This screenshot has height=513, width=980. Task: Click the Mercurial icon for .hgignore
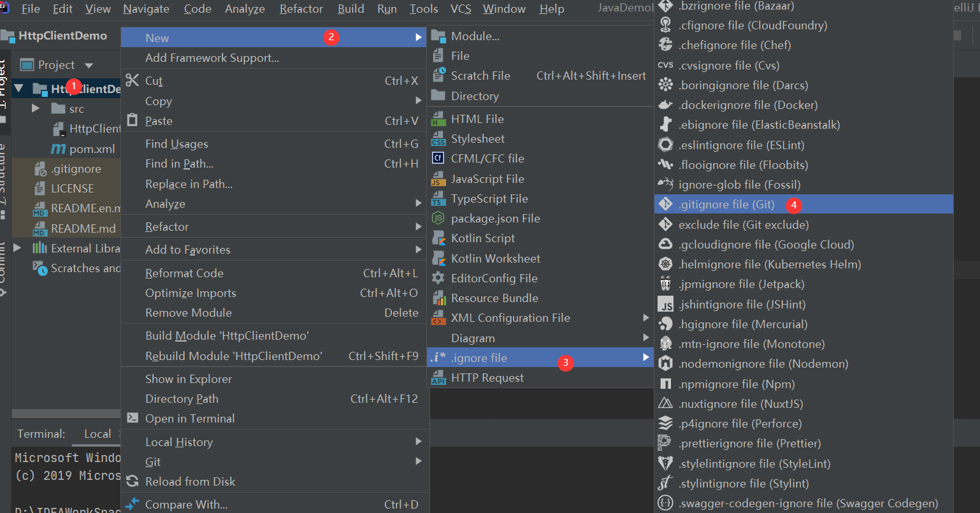(665, 324)
